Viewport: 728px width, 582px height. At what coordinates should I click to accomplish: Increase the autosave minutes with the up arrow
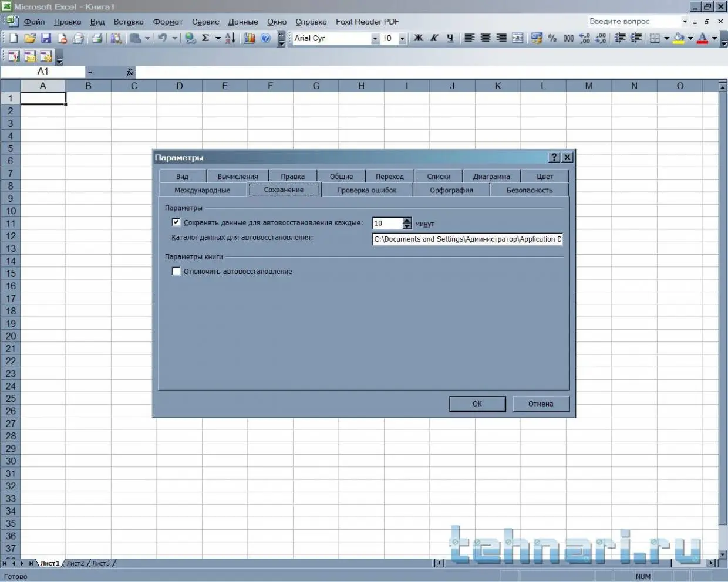pos(407,220)
